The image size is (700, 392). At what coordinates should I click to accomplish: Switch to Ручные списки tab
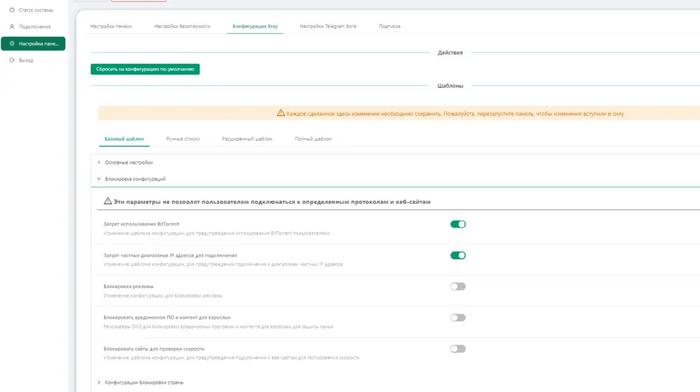(183, 139)
